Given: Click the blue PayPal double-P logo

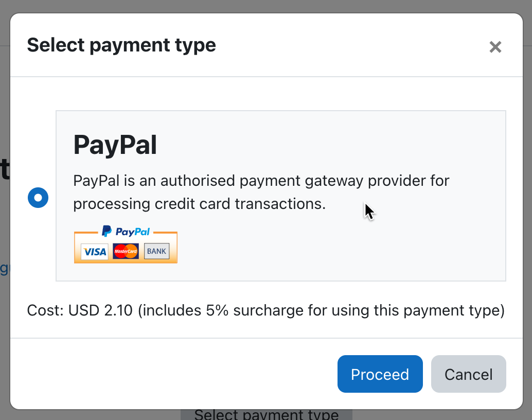Looking at the screenshot, I should (107, 231).
